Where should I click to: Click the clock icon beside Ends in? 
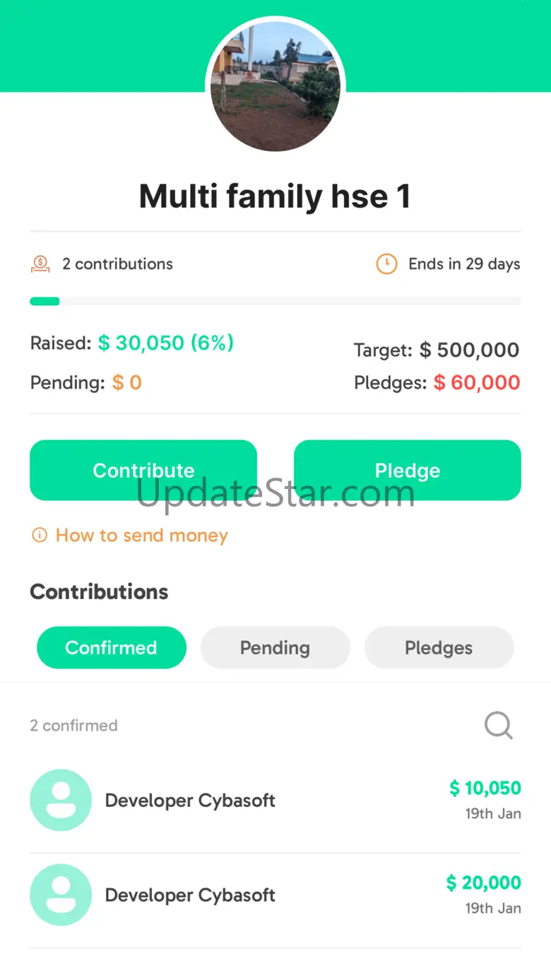click(386, 264)
